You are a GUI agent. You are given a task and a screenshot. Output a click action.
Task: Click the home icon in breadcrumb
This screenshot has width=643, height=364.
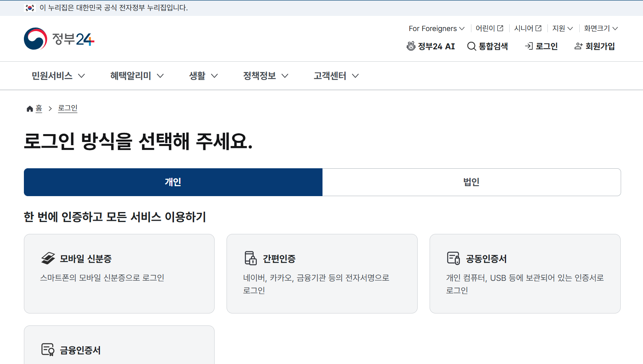(x=29, y=109)
